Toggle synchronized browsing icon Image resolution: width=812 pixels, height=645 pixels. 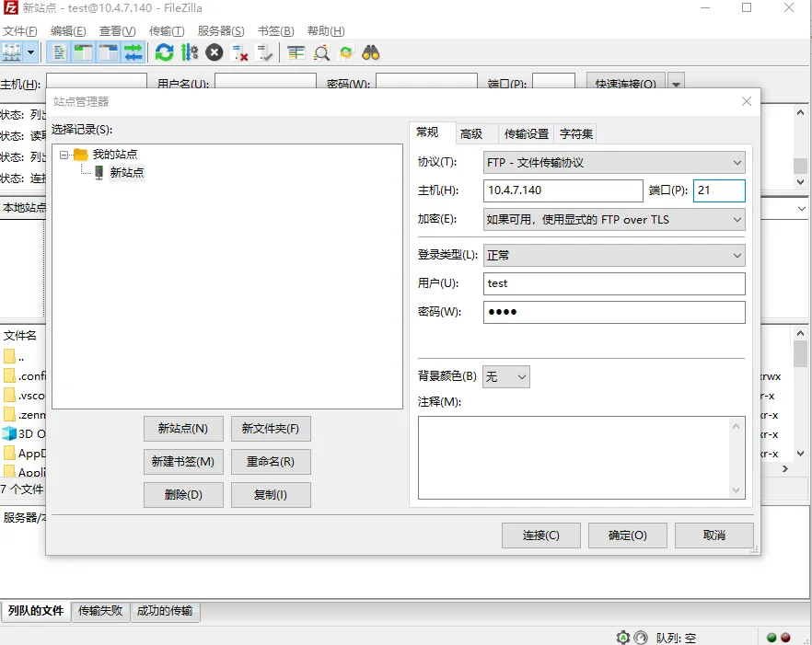[346, 52]
